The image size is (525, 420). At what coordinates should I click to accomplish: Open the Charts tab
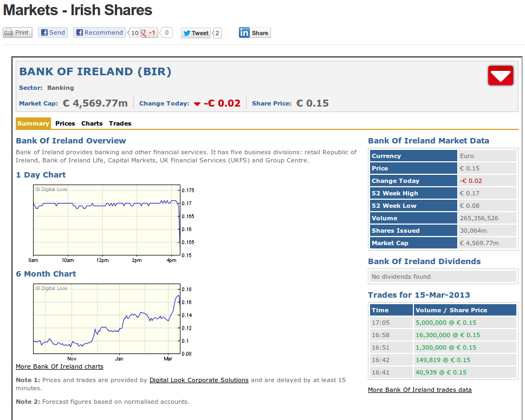(x=92, y=123)
